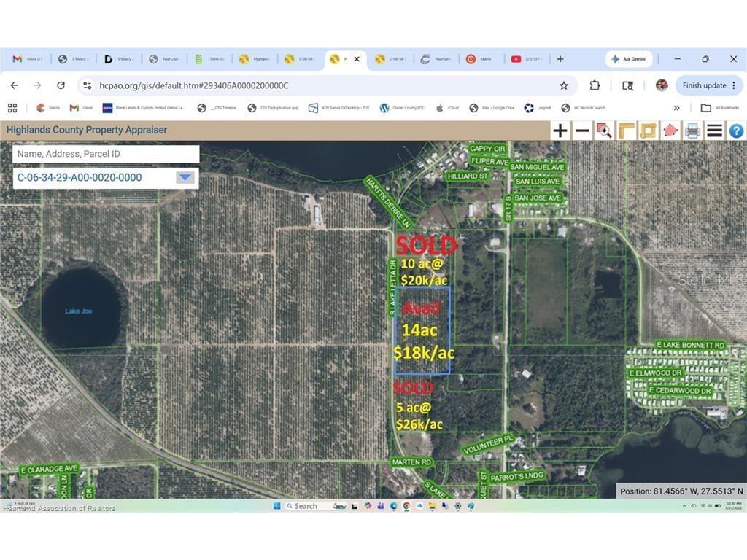Open the map layers hamburger menu
Screen dimensions: 747x560
(x=715, y=131)
